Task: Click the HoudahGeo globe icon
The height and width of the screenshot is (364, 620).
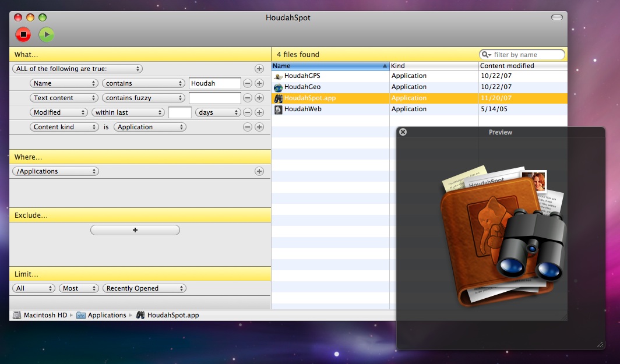Action: pyautogui.click(x=279, y=87)
